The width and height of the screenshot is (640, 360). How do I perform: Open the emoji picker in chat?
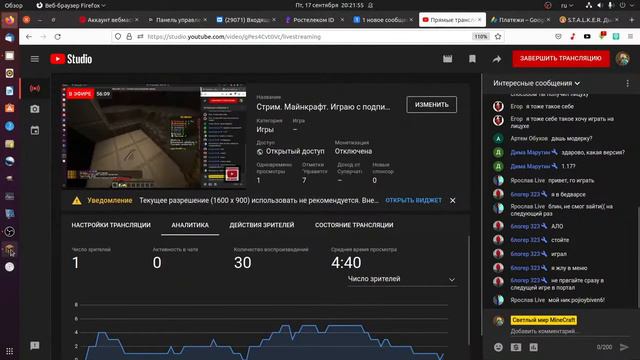pyautogui.click(x=498, y=347)
